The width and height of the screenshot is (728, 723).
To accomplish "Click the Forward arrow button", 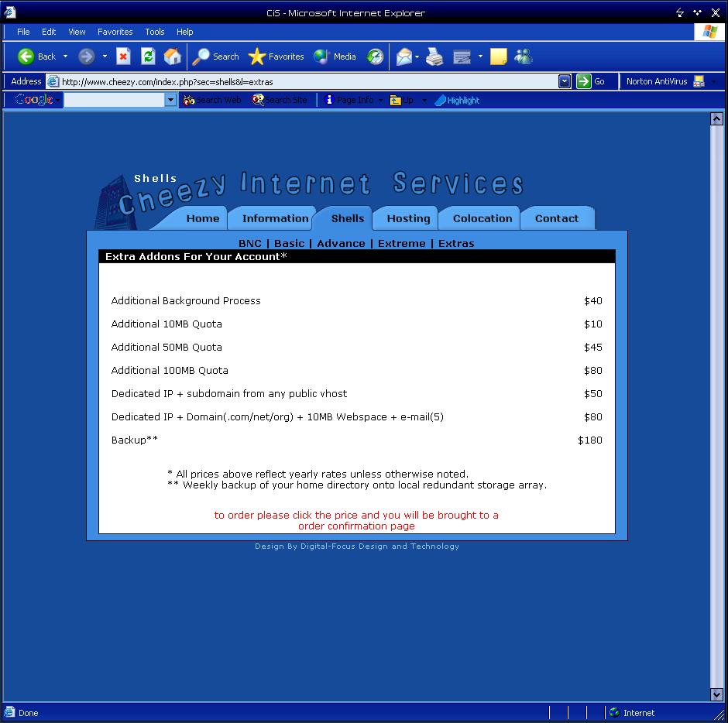I will click(87, 57).
